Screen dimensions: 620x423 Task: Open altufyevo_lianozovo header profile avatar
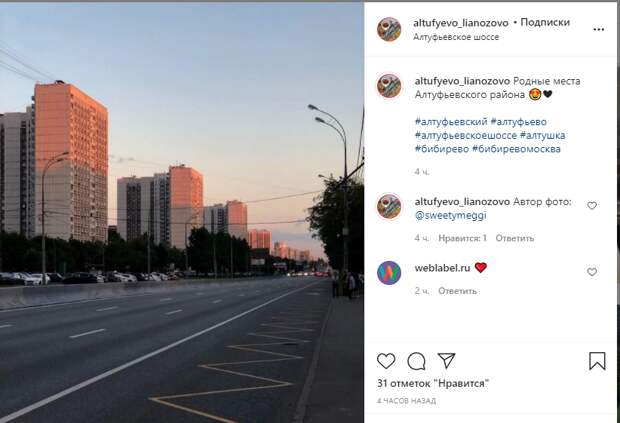pos(389,29)
